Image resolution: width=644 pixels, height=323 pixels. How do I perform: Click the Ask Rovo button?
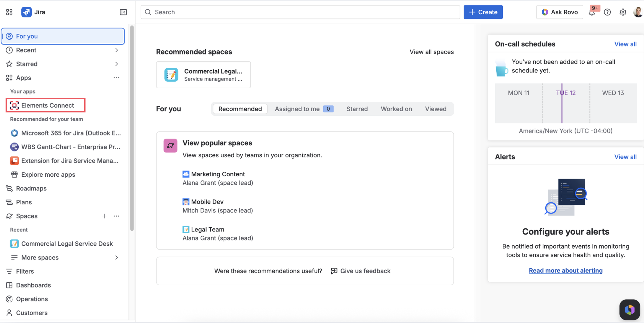coord(559,12)
